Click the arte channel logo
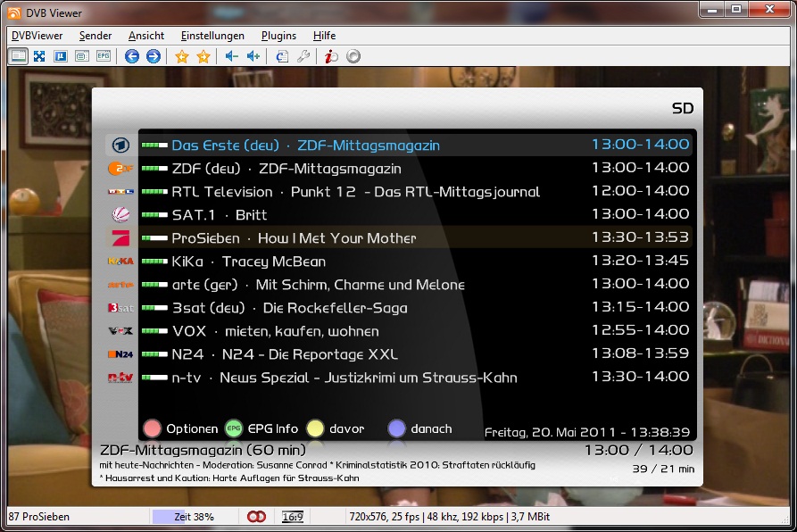Viewport: 797px width, 532px height. point(120,285)
